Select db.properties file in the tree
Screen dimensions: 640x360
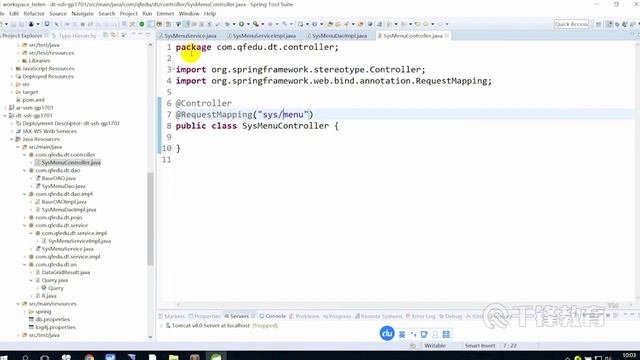click(53, 319)
